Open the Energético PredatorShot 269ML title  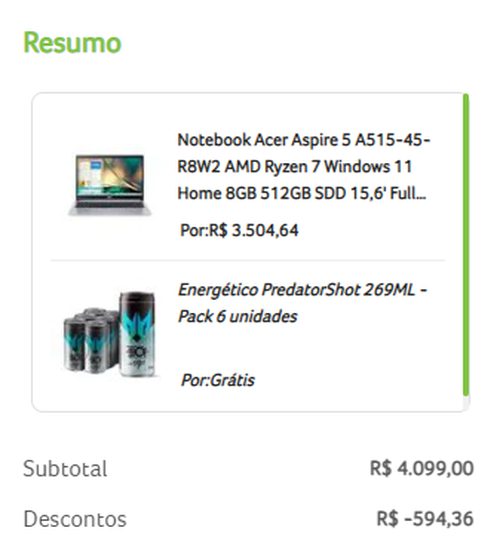click(302, 290)
